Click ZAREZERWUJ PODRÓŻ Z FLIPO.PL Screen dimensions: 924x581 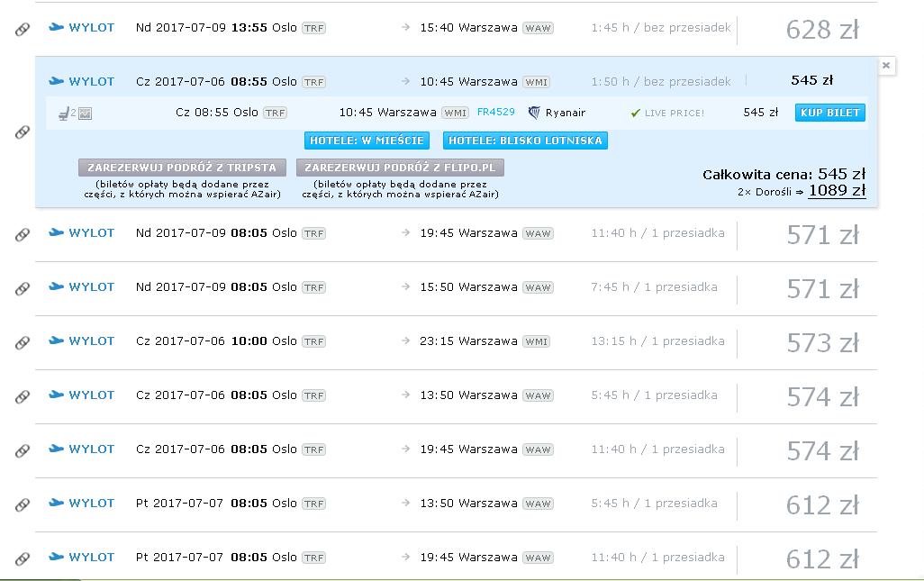(400, 168)
